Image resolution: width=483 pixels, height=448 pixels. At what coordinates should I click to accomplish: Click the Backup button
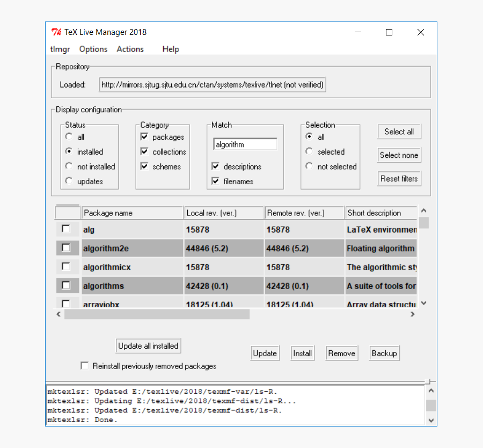click(x=384, y=353)
